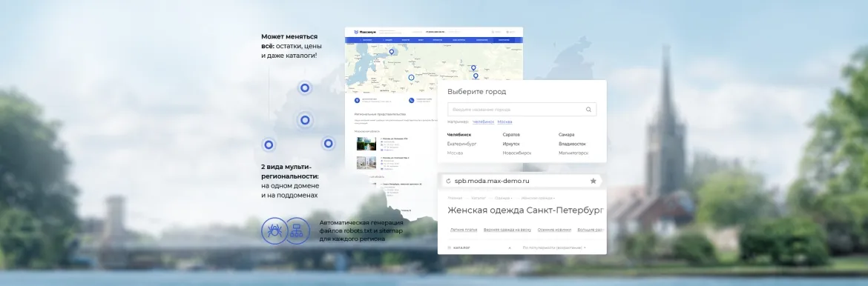868x286 pixels.
Task: Click the underlined Москва example link after 'Например'
Action: coord(504,122)
